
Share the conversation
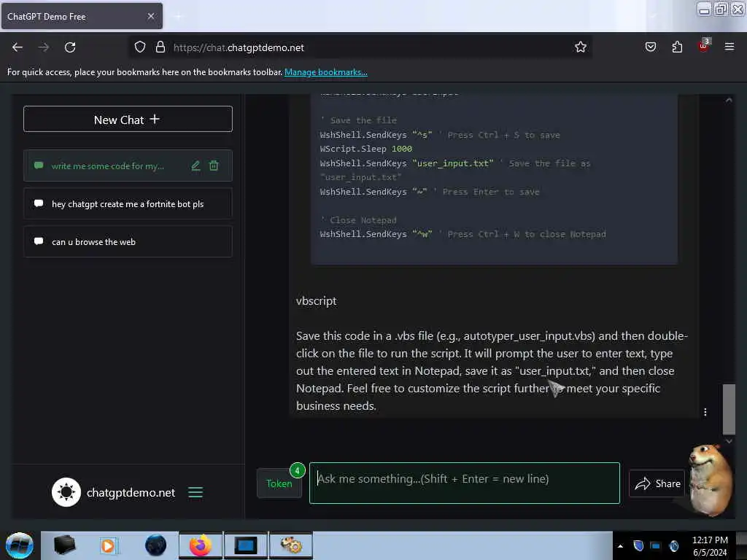pos(657,483)
